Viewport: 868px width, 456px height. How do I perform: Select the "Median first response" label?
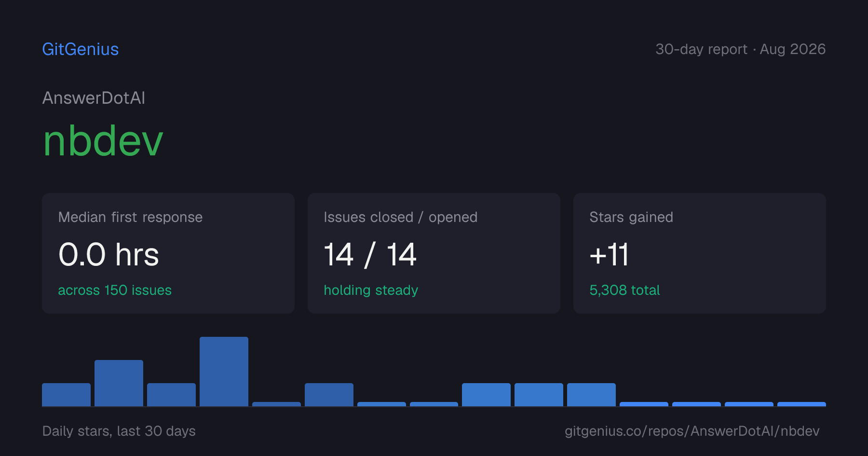pos(130,217)
